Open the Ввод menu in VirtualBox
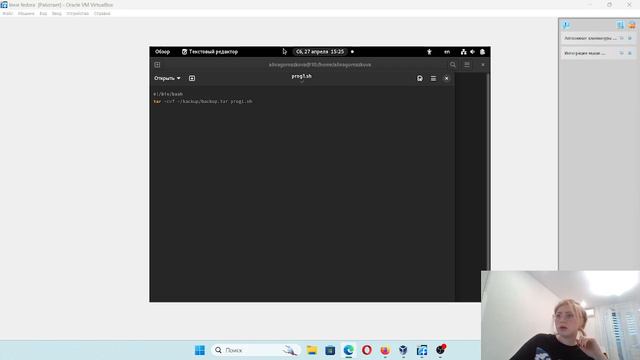 (57, 13)
